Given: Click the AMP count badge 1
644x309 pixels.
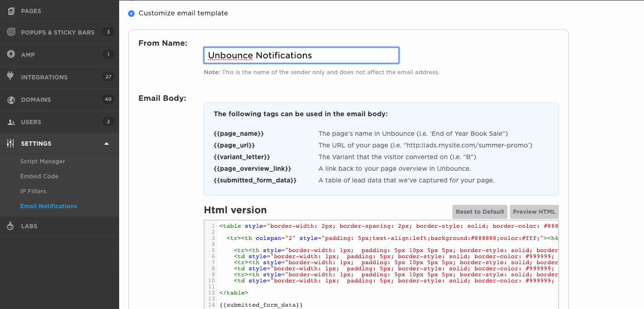Looking at the screenshot, I should [108, 55].
